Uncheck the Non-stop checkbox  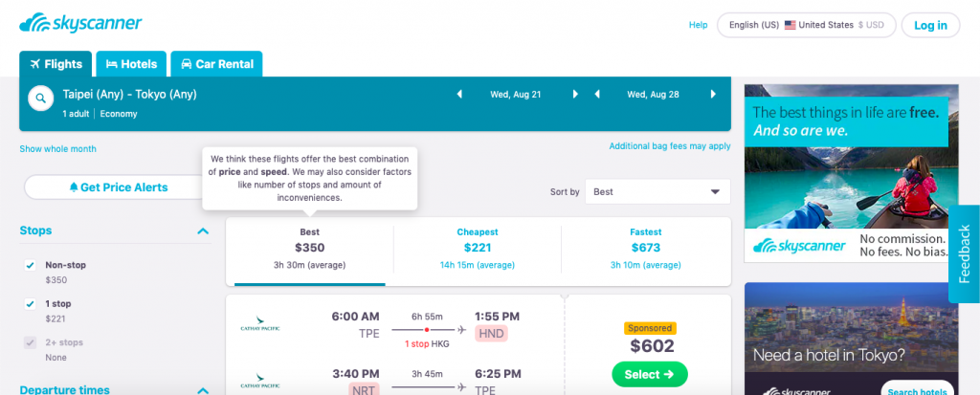(30, 265)
